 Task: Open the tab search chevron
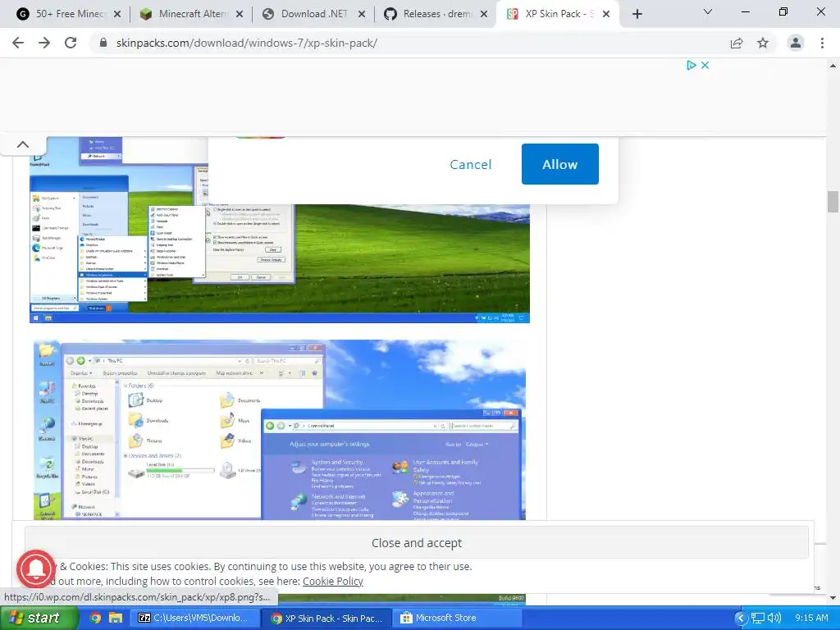coord(708,11)
